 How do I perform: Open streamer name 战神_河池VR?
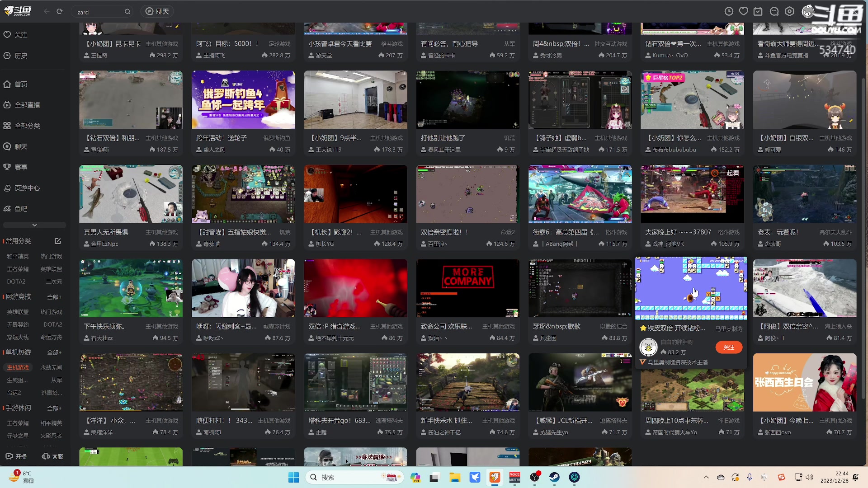(x=668, y=244)
